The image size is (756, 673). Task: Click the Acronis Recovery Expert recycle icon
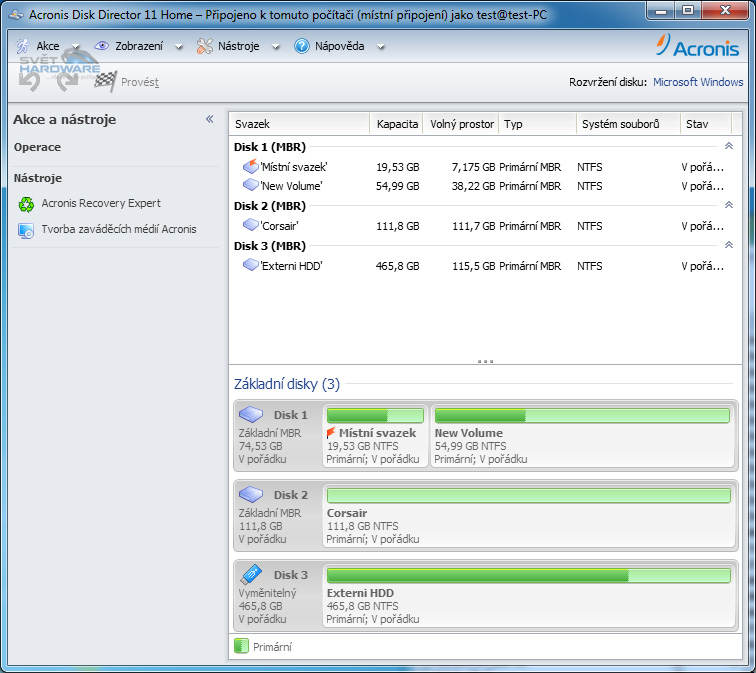(26, 204)
